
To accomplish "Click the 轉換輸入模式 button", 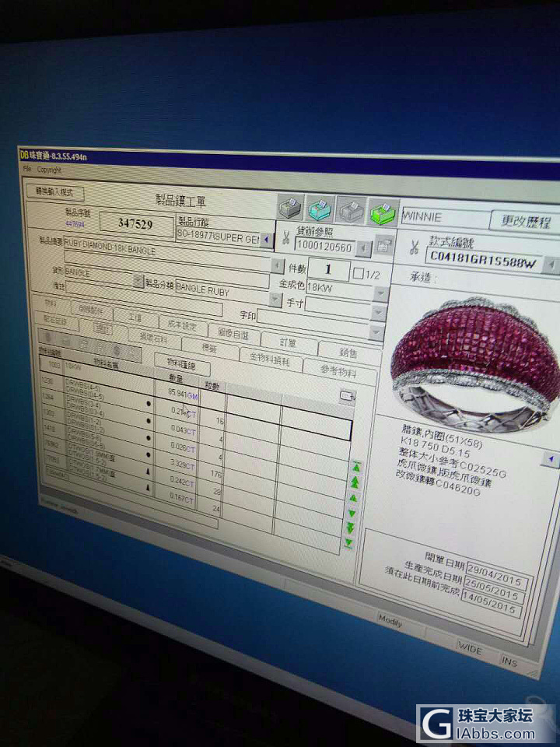I will (x=54, y=192).
